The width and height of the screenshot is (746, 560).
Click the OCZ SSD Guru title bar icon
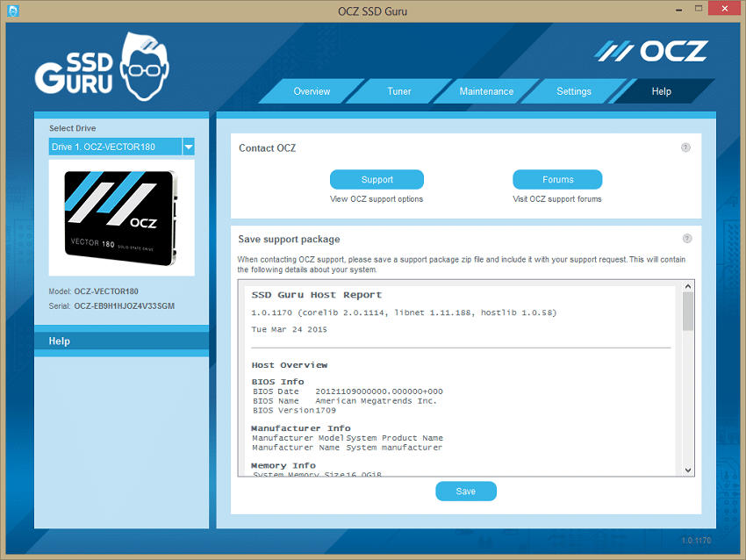click(13, 11)
